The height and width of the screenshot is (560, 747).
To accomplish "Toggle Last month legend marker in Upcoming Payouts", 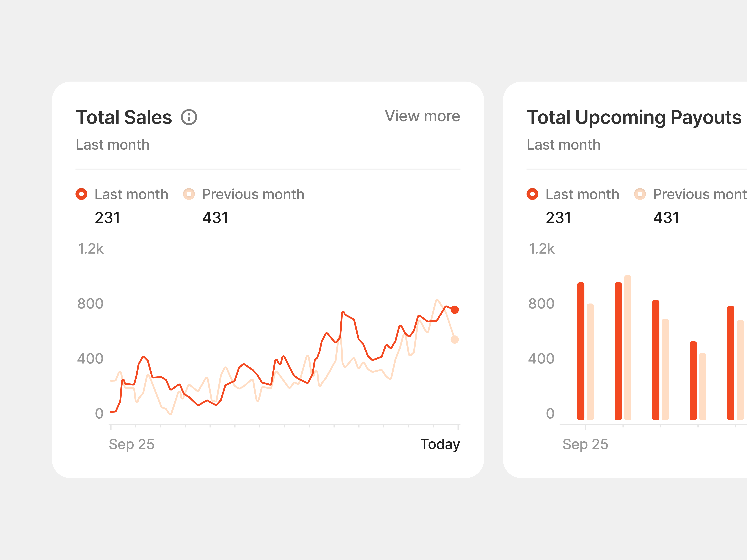I will [532, 194].
